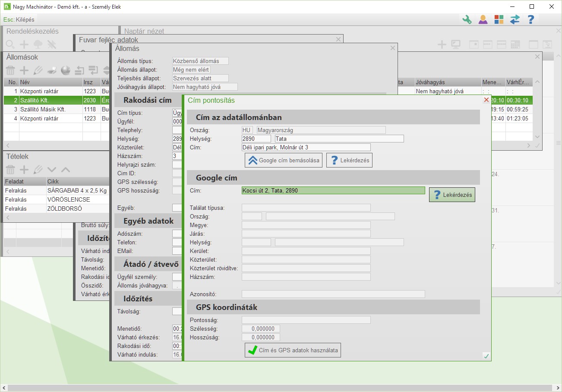Open help via the blue question mark
This screenshot has width=562, height=392.
[531, 19]
